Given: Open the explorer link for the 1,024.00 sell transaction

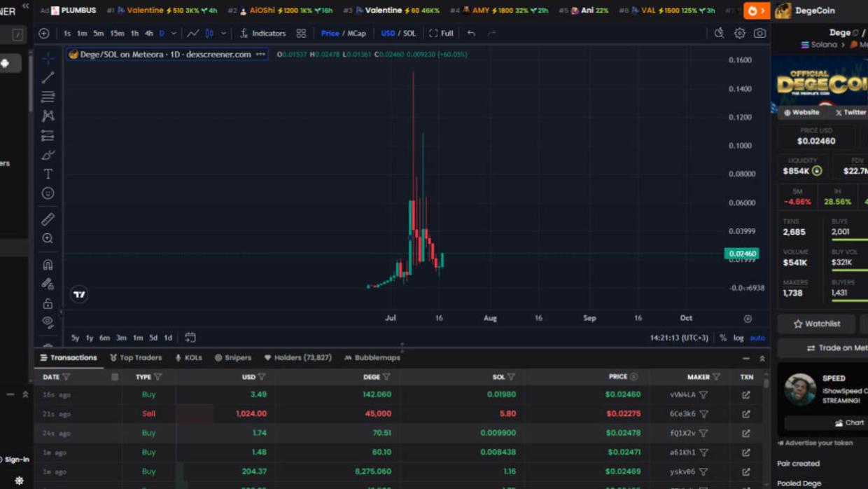Looking at the screenshot, I should pyautogui.click(x=746, y=414).
